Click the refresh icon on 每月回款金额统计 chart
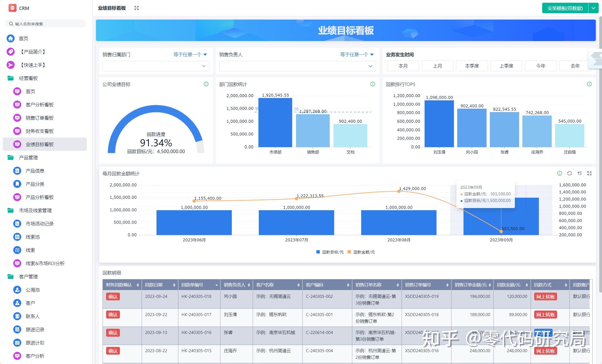Viewport: 602px width, 364px height. (569, 173)
